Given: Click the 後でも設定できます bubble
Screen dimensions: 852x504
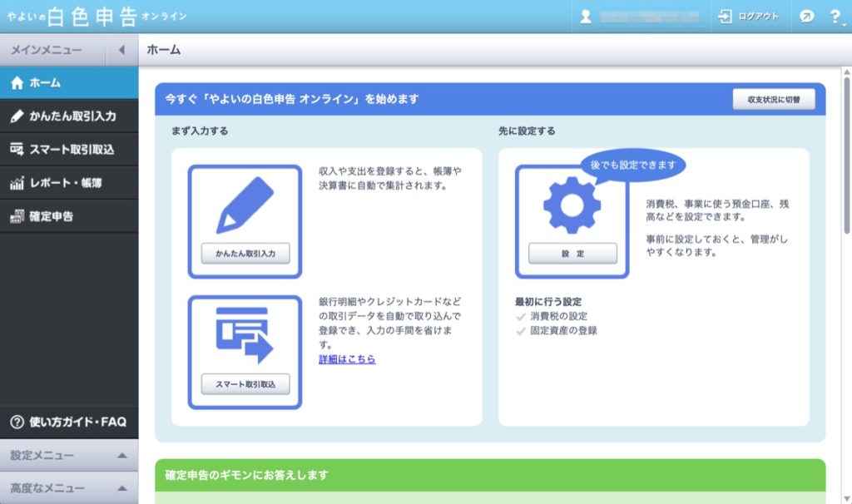Looking at the screenshot, I should 633,166.
